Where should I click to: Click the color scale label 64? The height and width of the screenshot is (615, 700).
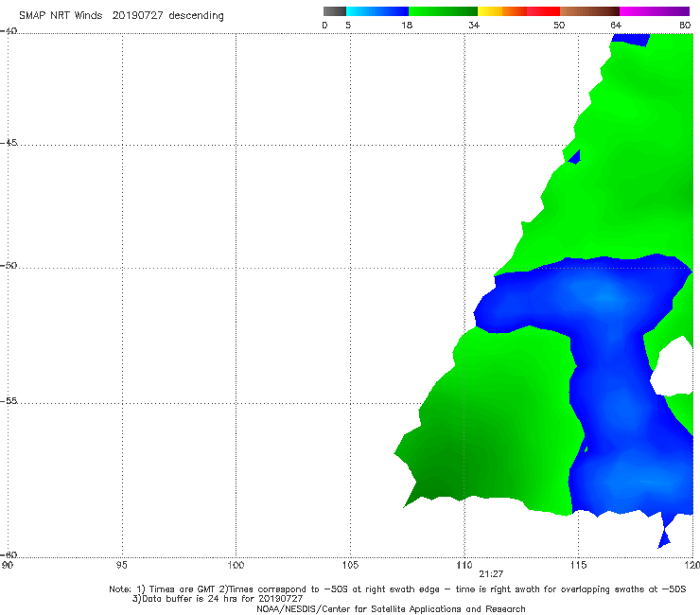tap(616, 25)
